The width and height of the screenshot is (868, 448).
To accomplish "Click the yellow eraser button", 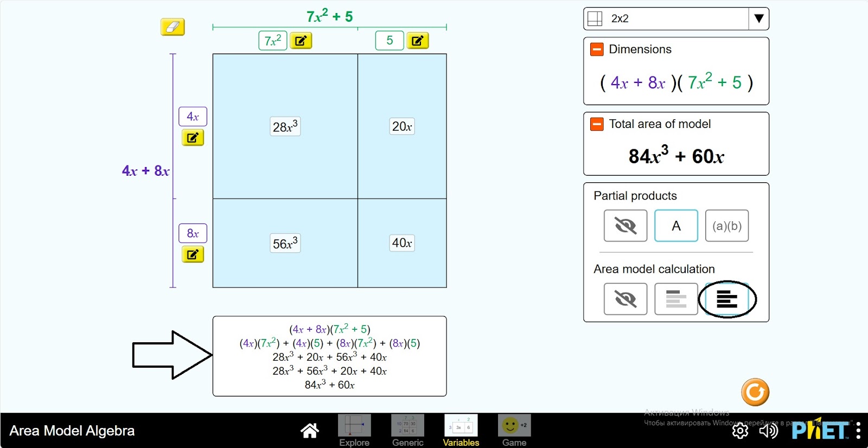I will (173, 27).
